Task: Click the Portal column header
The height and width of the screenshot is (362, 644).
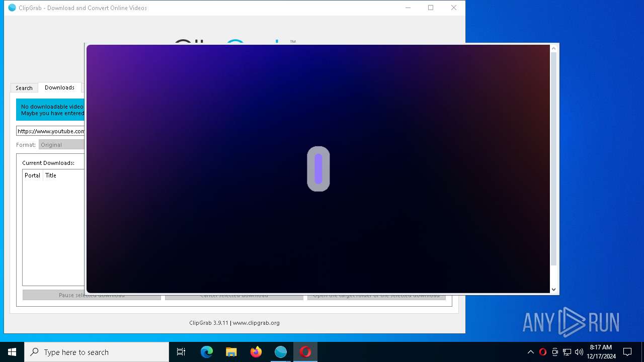Action: point(32,175)
